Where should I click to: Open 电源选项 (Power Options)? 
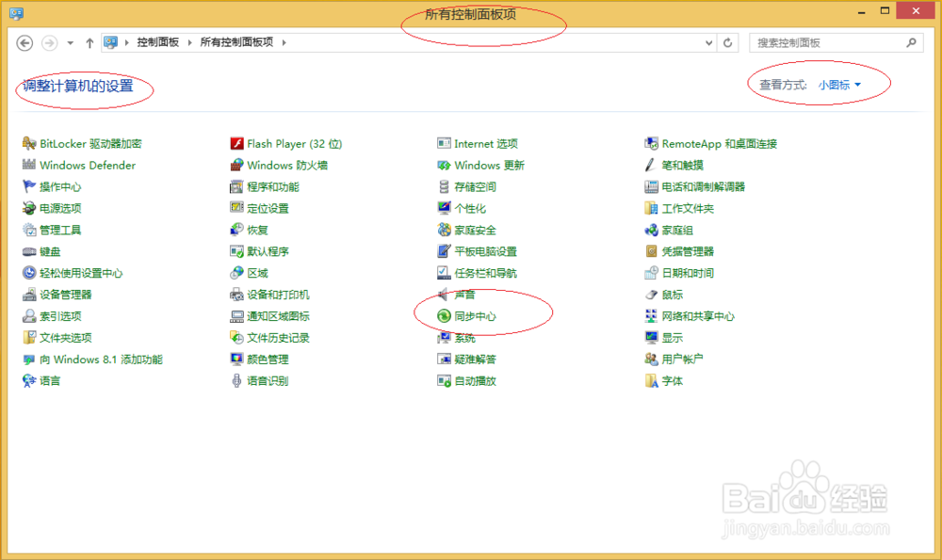62,208
